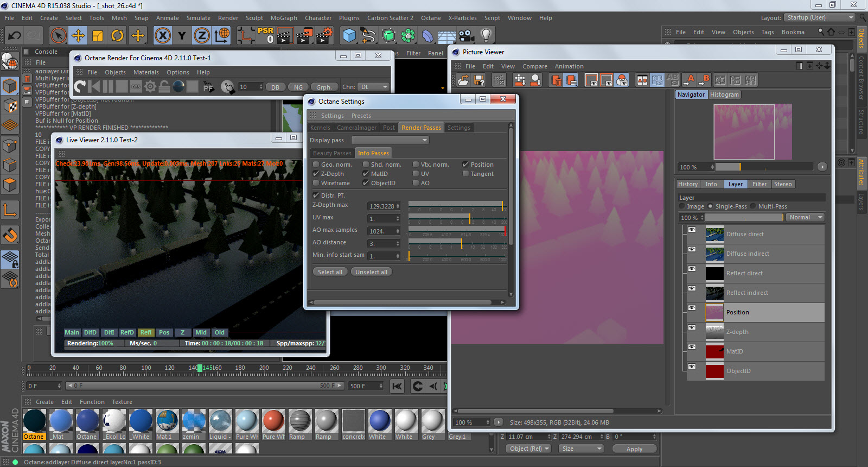This screenshot has height=467, width=868.
Task: Open the Normal blend mode dropdown
Action: pyautogui.click(x=805, y=217)
